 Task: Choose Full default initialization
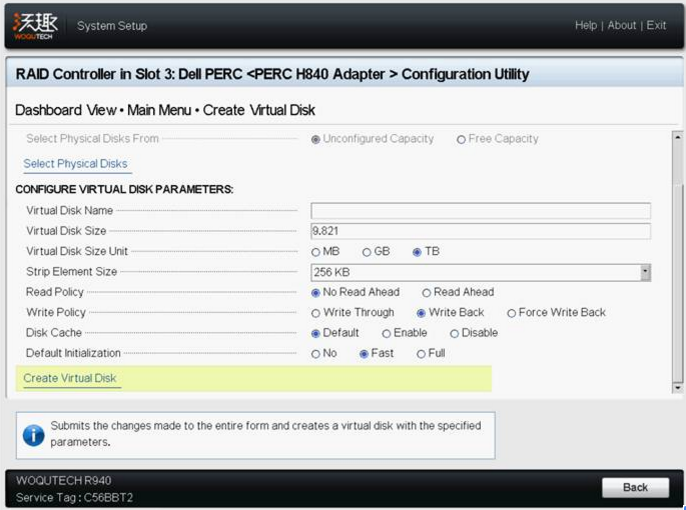421,354
